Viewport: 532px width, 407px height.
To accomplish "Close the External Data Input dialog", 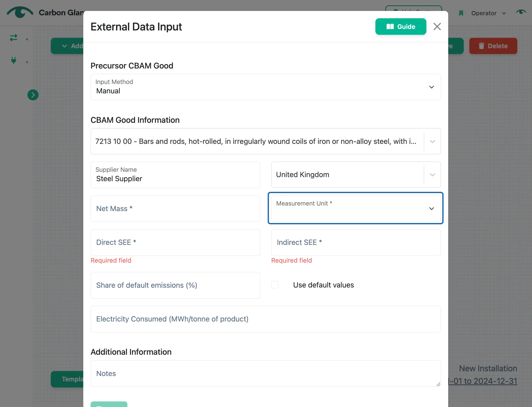I will point(437,26).
